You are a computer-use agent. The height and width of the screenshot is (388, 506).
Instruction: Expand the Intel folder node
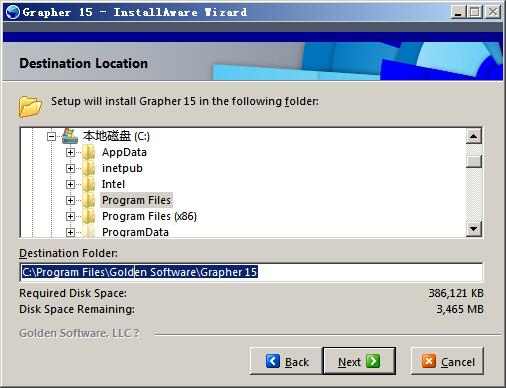[x=70, y=184]
